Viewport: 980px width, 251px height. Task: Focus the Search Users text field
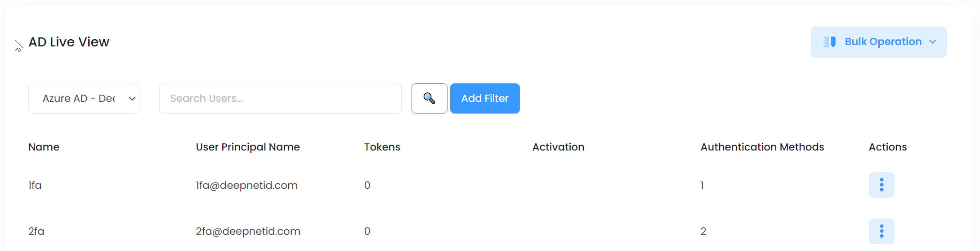[x=280, y=98]
